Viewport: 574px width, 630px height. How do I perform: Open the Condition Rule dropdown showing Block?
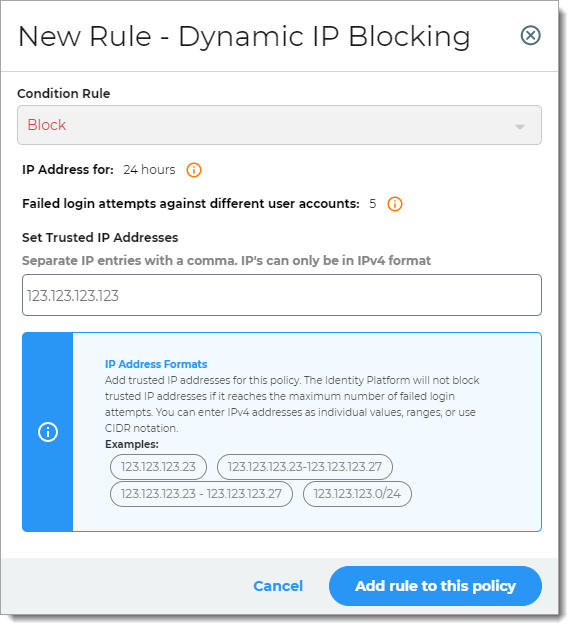[279, 125]
